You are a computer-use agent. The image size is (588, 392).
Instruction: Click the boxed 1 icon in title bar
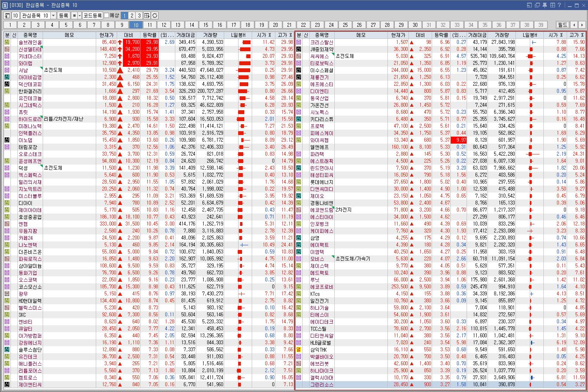point(4,5)
